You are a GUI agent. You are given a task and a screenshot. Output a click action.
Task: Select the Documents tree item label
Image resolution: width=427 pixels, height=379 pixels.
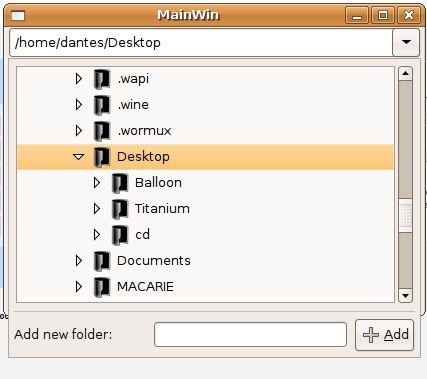coord(154,261)
